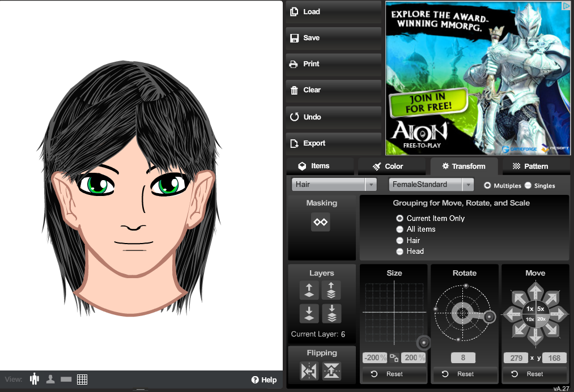Send item to the bottom layer
The image size is (574, 392).
pos(331,313)
